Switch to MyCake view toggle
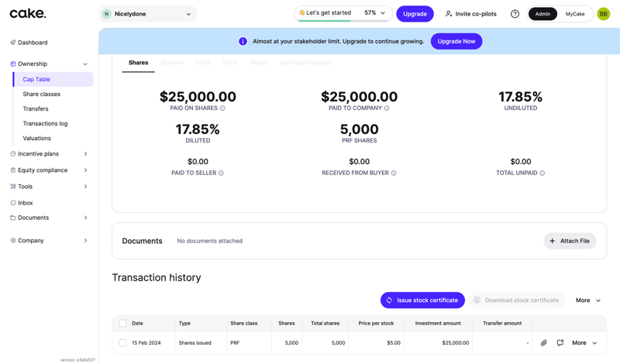Image resolution: width=620 pixels, height=364 pixels. [x=575, y=14]
